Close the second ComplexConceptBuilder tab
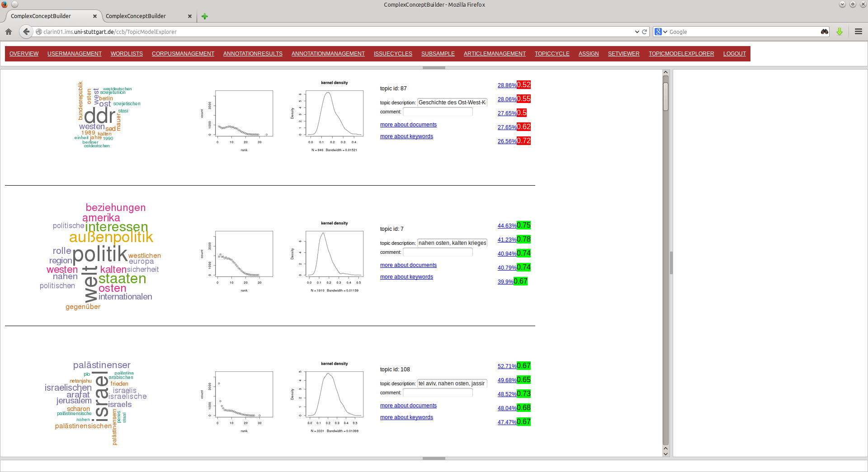Image resolution: width=868 pixels, height=472 pixels. [190, 16]
